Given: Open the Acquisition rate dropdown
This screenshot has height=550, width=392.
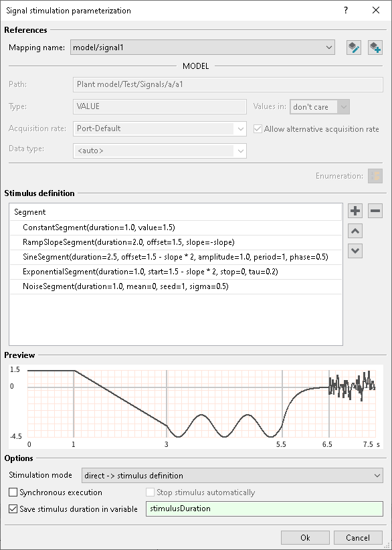Looking at the screenshot, I should click(159, 128).
